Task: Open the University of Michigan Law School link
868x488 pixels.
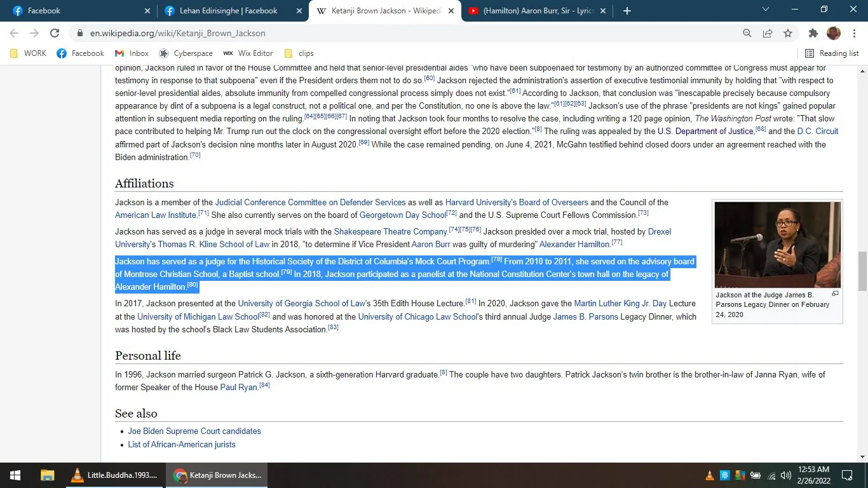Action: pyautogui.click(x=198, y=316)
